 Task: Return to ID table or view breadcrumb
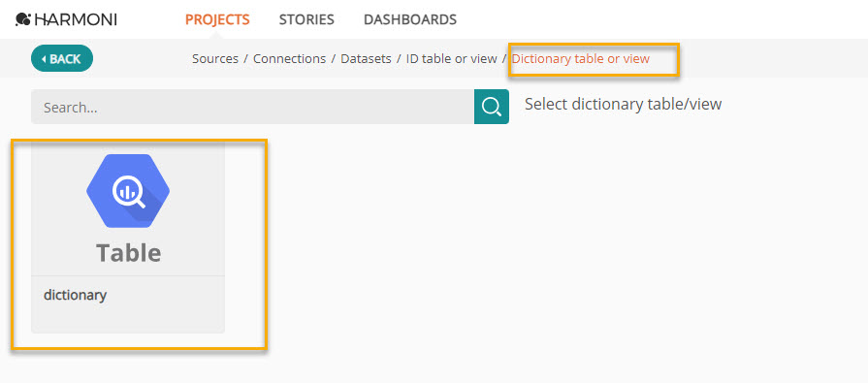[x=452, y=59]
